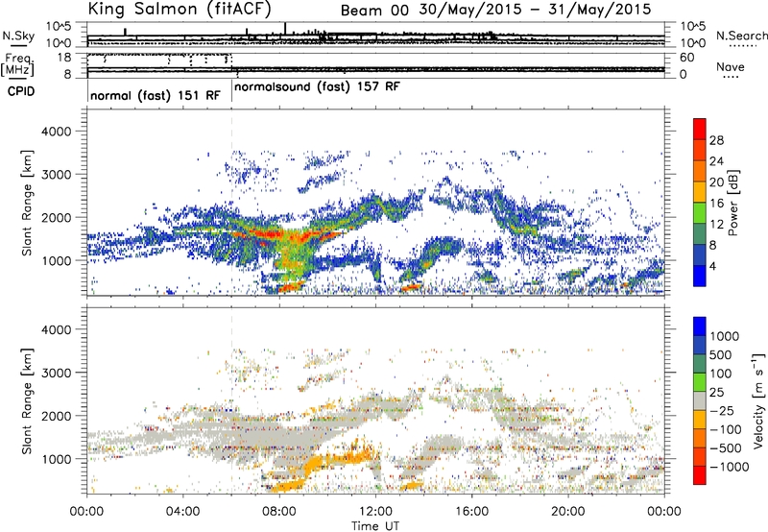Click the 'Slant Range [km]' label of power panel

pyautogui.click(x=27, y=203)
